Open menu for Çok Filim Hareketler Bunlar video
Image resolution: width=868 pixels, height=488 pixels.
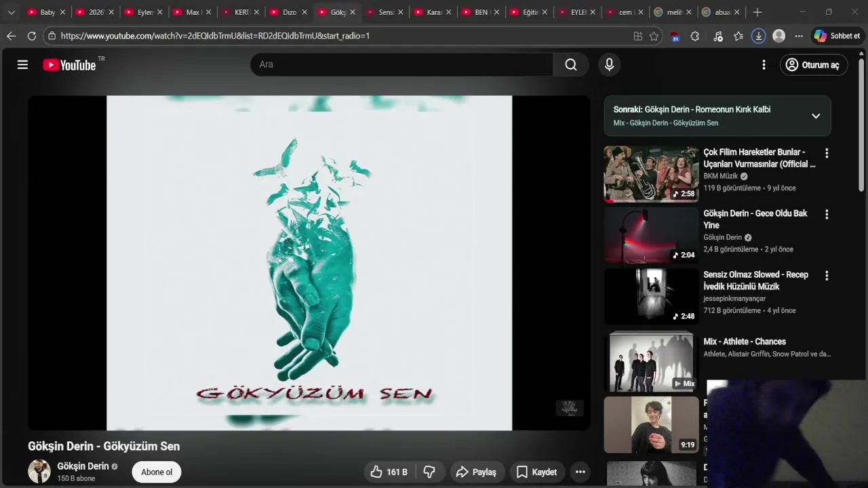coord(827,153)
